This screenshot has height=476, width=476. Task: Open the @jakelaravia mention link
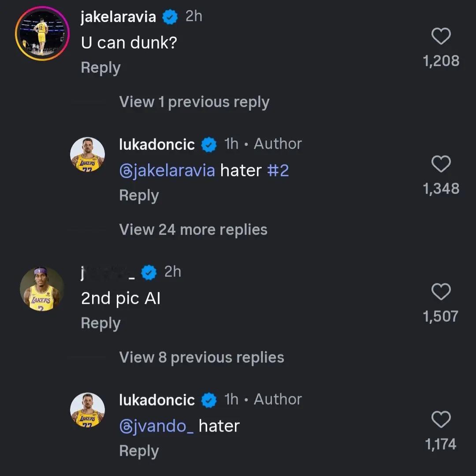pos(167,171)
